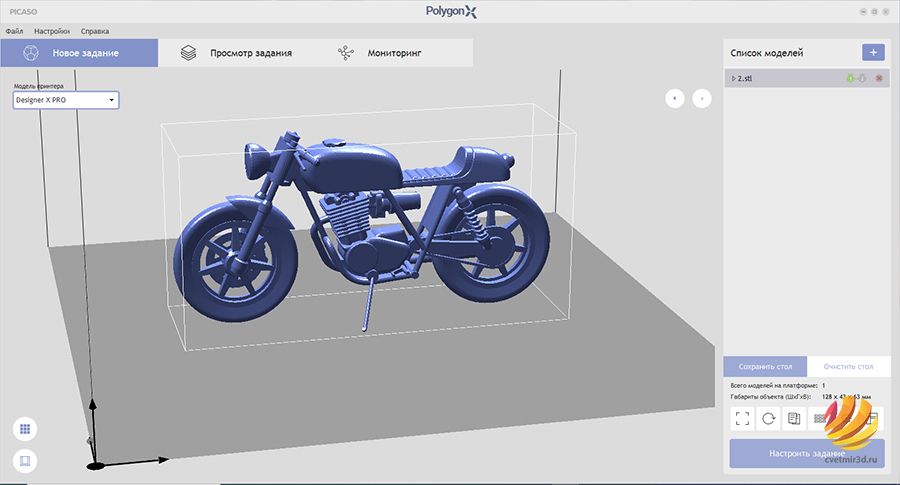
Task: Click the Всего моделей на платформе text
Action: (773, 386)
